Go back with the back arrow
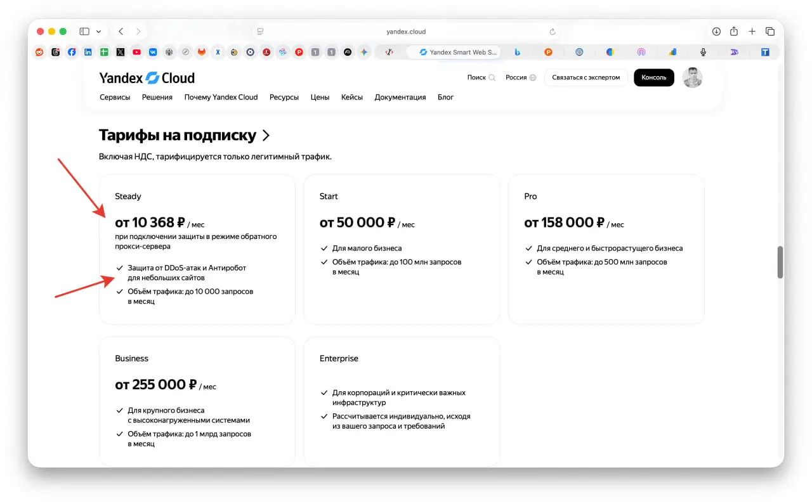 pos(121,31)
